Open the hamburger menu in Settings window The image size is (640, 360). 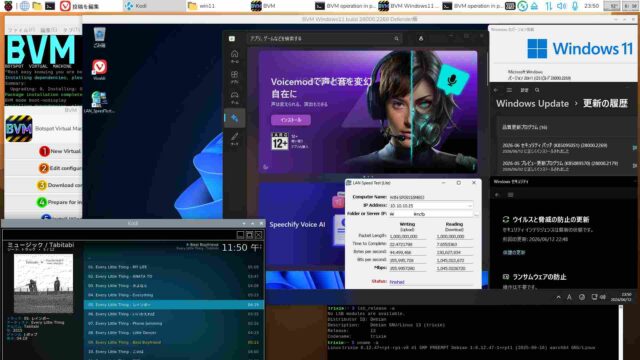coord(509,90)
